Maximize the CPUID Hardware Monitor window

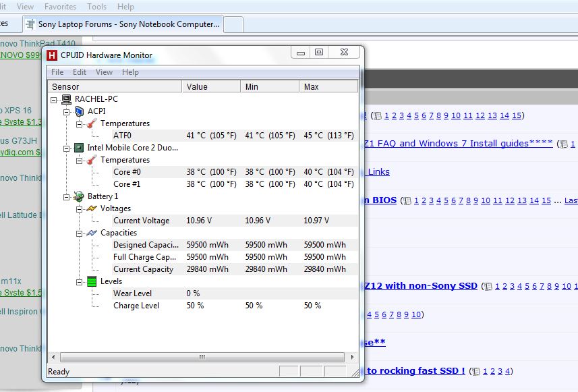coord(319,53)
